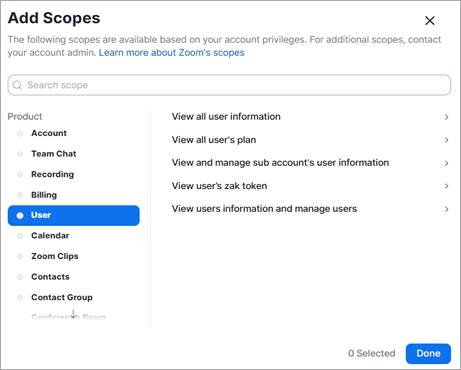
Task: Expand View all user information chevron
Action: click(446, 117)
